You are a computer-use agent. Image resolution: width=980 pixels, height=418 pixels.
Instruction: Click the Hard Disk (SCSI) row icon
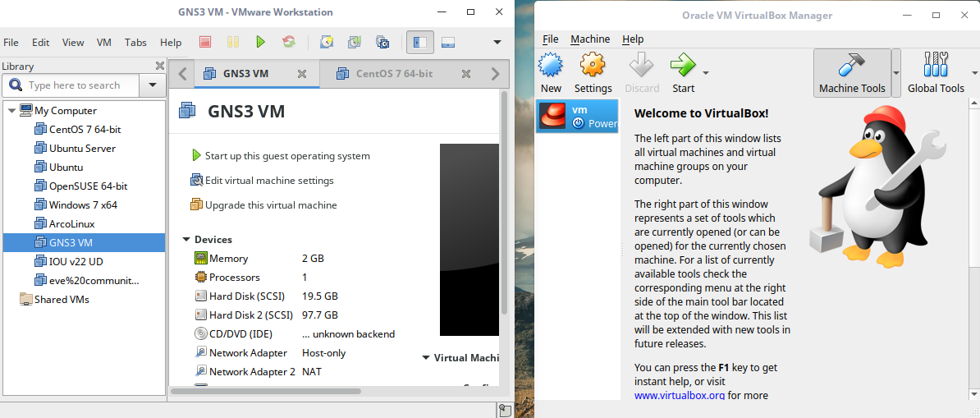coord(200,296)
